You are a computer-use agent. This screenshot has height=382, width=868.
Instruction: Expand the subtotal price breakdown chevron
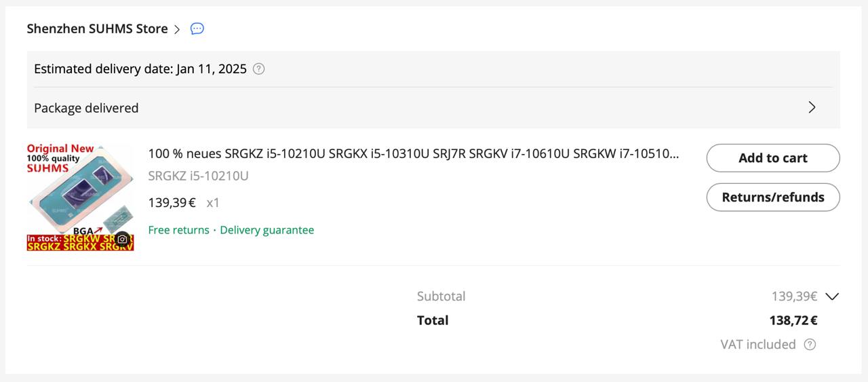pyautogui.click(x=832, y=297)
